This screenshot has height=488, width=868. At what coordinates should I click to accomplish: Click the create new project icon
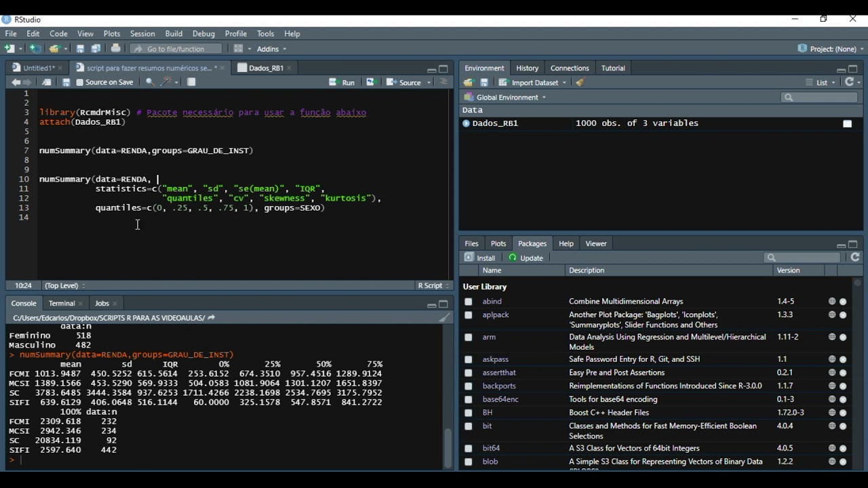(35, 49)
